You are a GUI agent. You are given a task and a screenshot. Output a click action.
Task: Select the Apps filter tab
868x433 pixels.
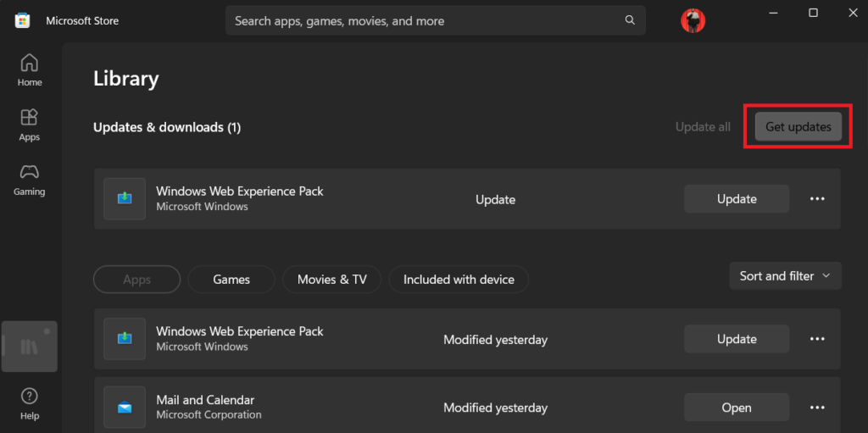136,280
